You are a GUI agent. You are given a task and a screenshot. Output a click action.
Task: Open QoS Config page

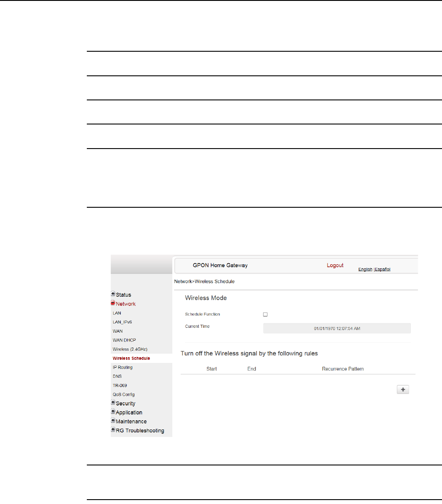click(x=124, y=394)
